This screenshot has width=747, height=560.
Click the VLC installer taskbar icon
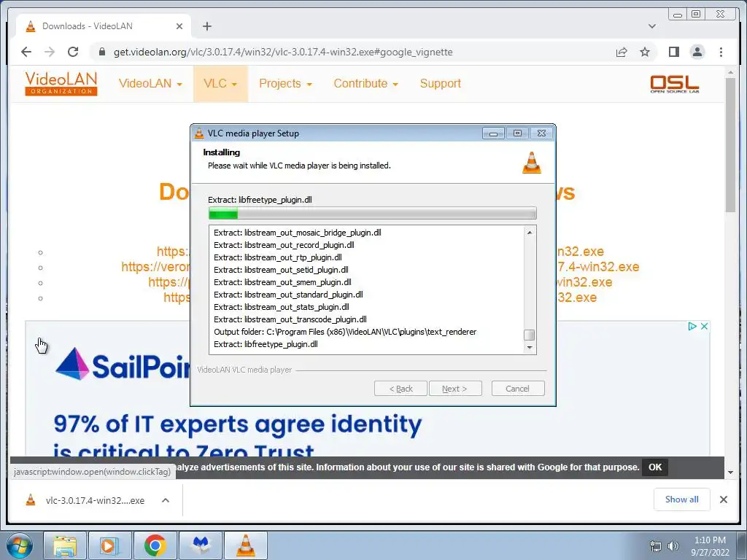pyautogui.click(x=246, y=545)
